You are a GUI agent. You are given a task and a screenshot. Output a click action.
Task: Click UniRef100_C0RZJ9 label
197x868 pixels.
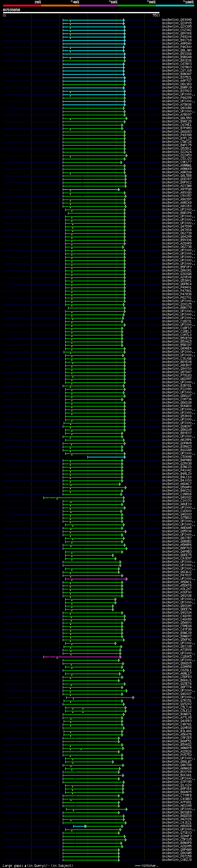177,860
